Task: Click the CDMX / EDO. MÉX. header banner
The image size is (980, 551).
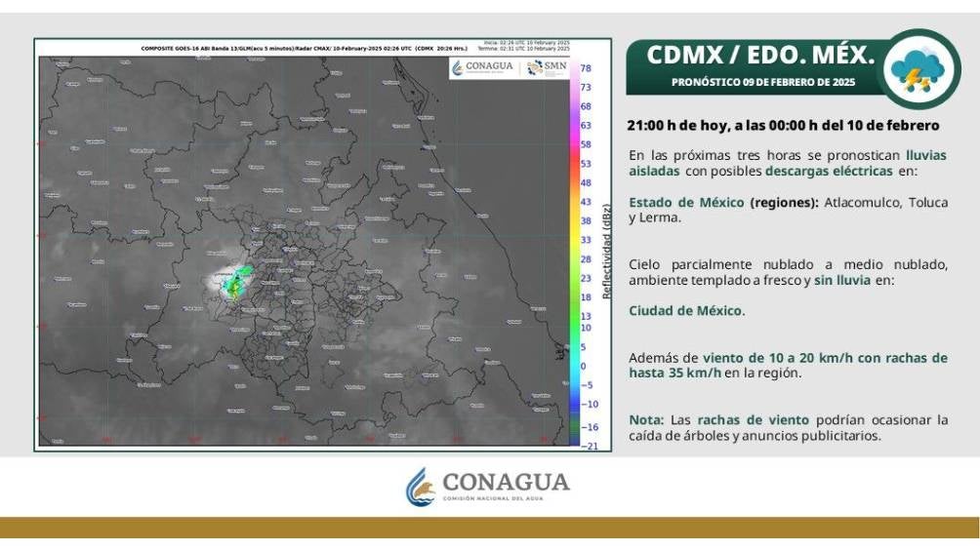Action: [x=762, y=55]
